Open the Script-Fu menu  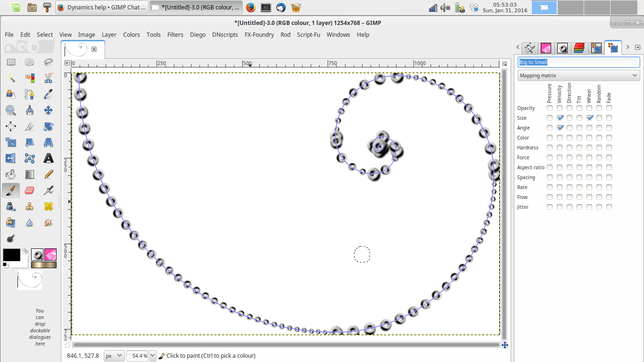pyautogui.click(x=309, y=34)
